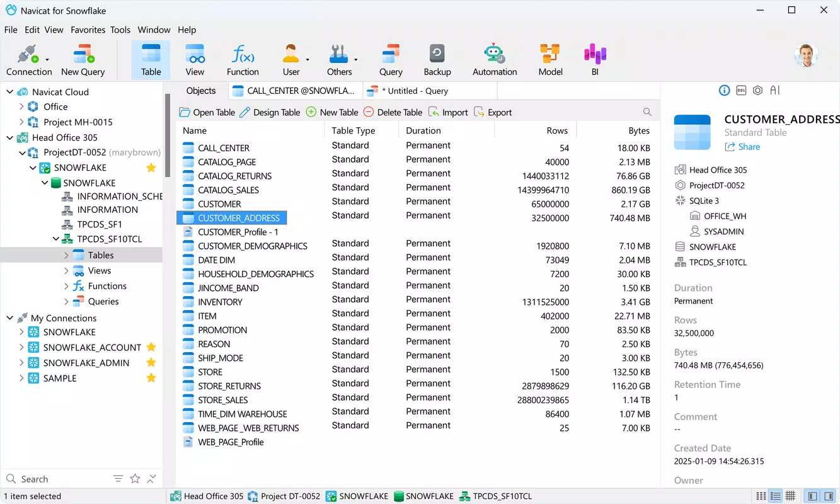This screenshot has width=840, height=504.
Task: Select the hexagon project icon in the info pane
Action: [x=758, y=90]
